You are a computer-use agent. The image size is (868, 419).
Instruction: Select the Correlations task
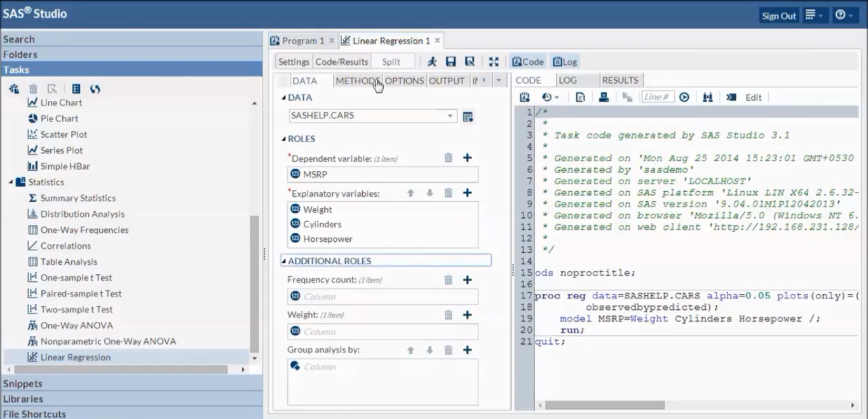[x=65, y=246]
